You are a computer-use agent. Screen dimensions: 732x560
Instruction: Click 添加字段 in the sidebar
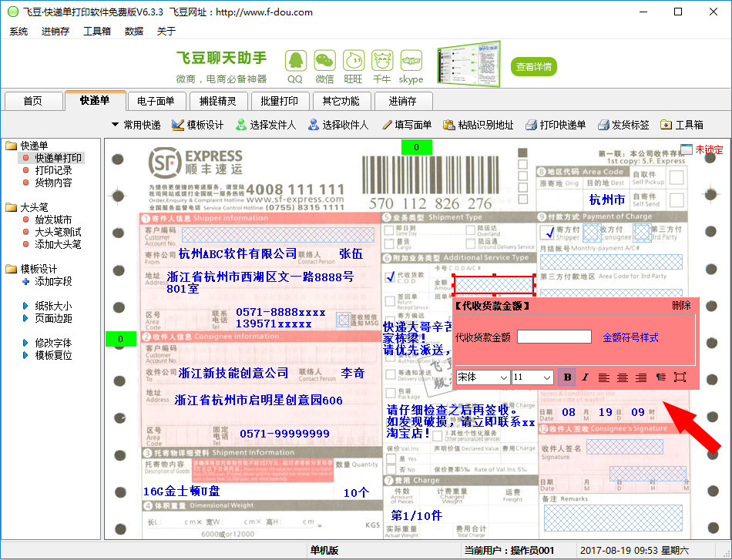(x=53, y=281)
